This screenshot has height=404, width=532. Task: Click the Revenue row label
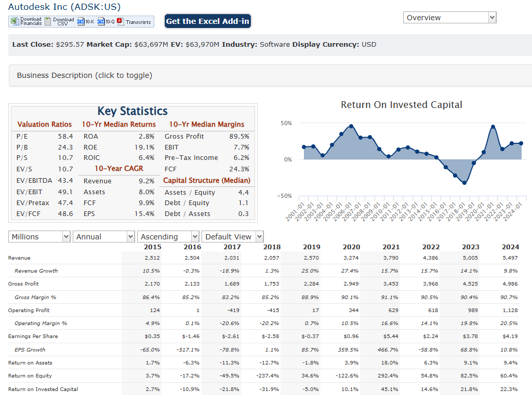[19, 258]
